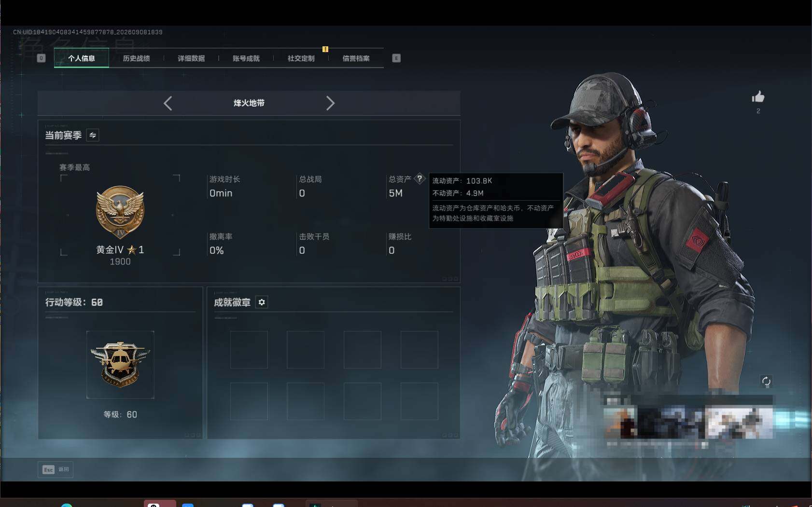Click the question mark beside 总资产
This screenshot has width=812, height=507.
[x=420, y=178]
